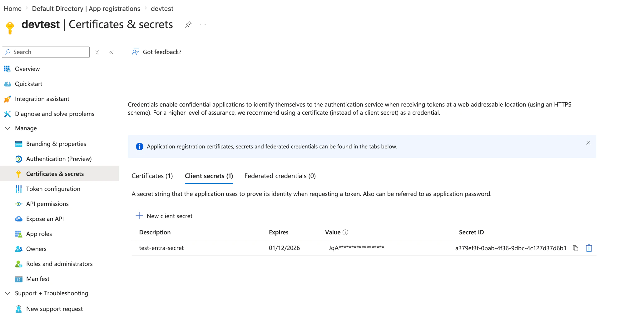Click App roles grid icon
The height and width of the screenshot is (330, 644).
point(19,234)
